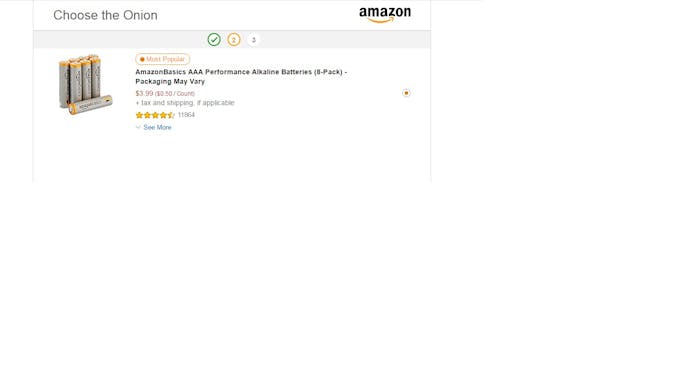
Task: Open the AmazonBasics AAA Performance Alkaline Batteries title
Action: [241, 77]
